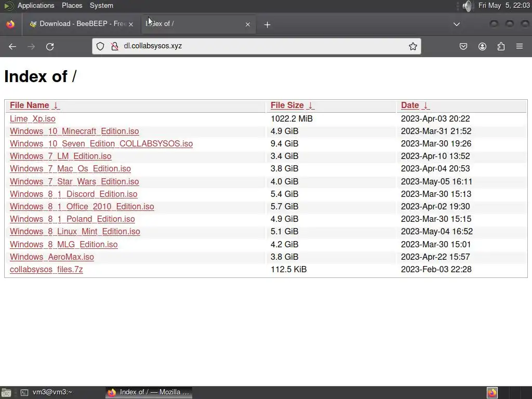
Task: View insecure connection lock icon details
Action: [115, 46]
